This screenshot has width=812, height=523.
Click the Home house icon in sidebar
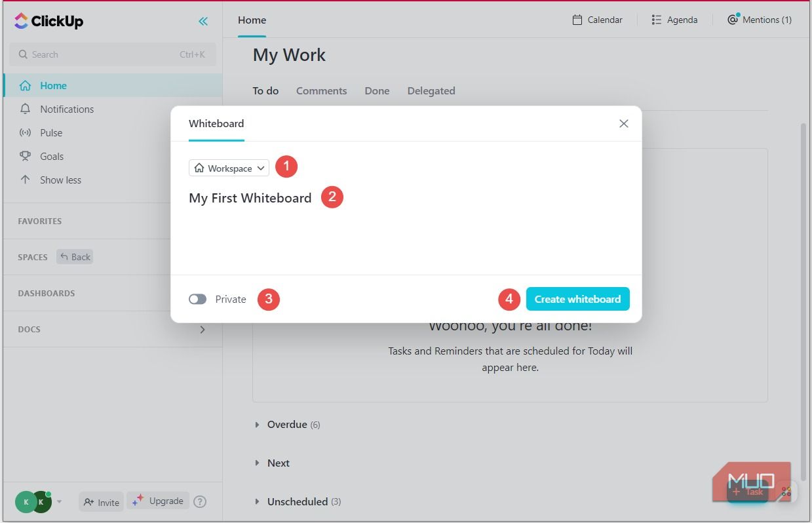coord(25,85)
